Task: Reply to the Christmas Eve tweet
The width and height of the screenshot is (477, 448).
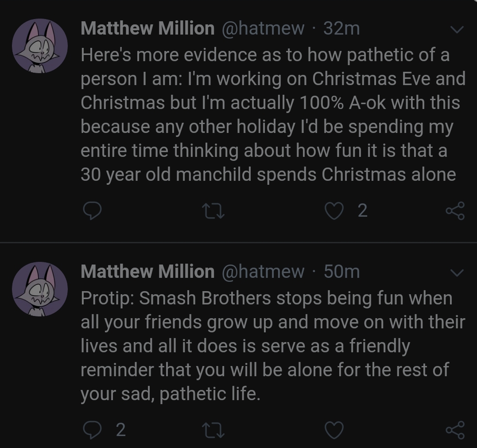Action: tap(92, 211)
